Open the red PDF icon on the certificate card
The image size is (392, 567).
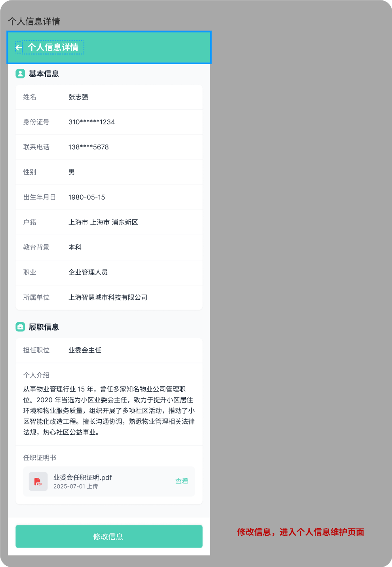click(38, 481)
